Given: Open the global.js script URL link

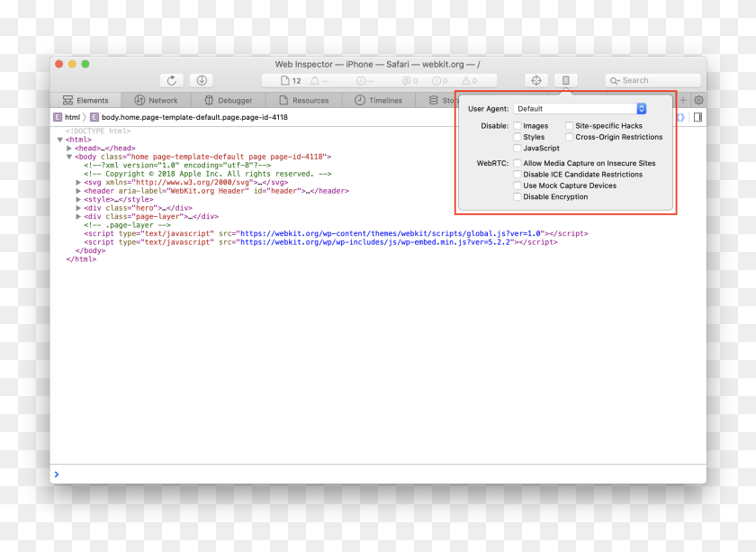Looking at the screenshot, I should [391, 233].
